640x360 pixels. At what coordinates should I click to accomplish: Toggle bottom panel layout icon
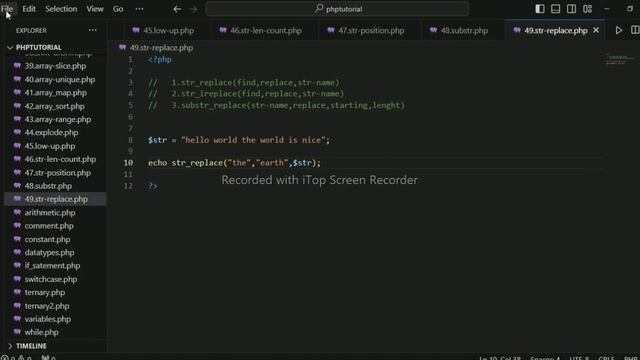(x=556, y=9)
